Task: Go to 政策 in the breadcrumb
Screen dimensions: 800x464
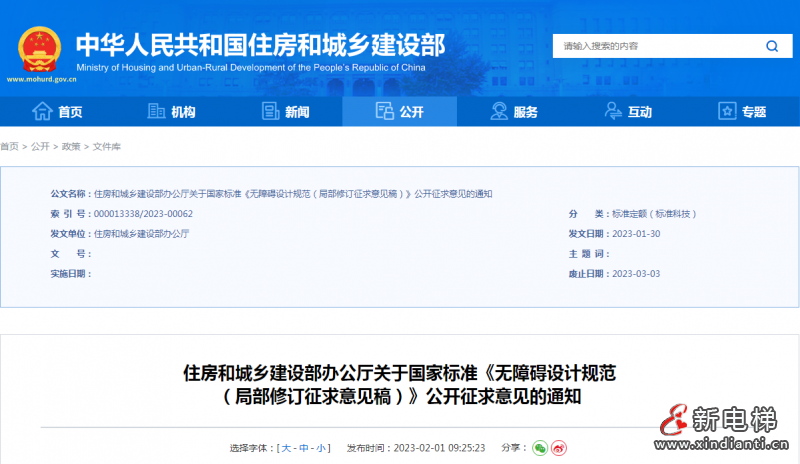Action: (71, 146)
